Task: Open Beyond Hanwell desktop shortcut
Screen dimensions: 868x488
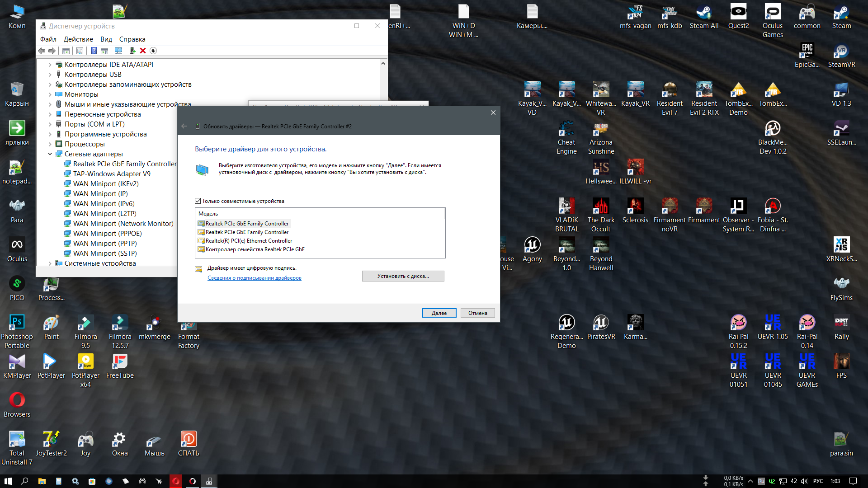Action: tap(601, 255)
